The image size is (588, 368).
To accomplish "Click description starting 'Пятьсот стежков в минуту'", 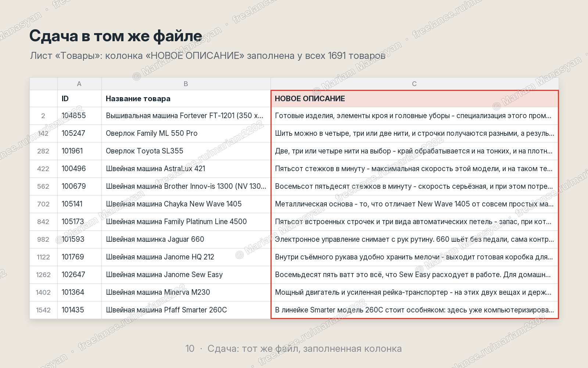I will (415, 169).
